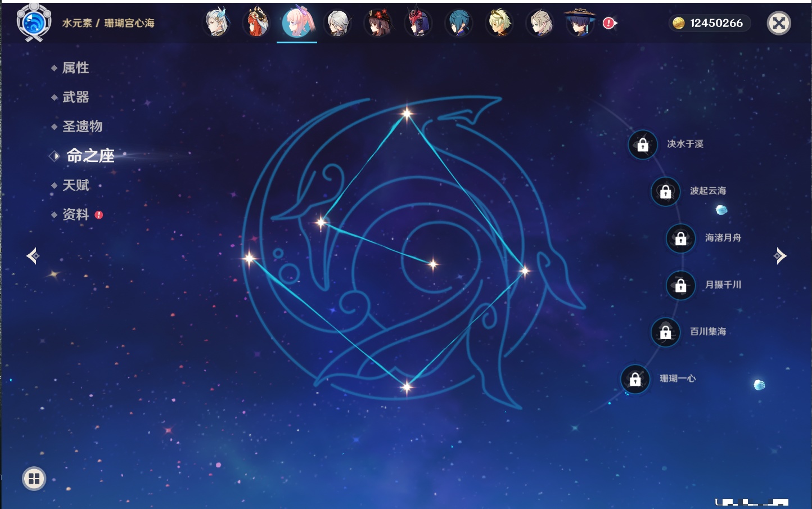Image resolution: width=812 pixels, height=509 pixels.
Task: Click the 12450266 Mora balance
Action: coord(716,23)
